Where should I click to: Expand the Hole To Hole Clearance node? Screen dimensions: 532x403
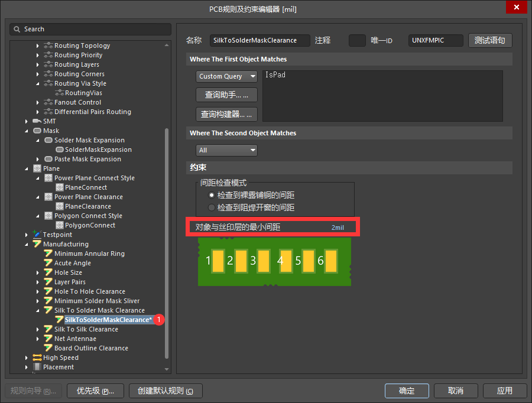click(38, 291)
